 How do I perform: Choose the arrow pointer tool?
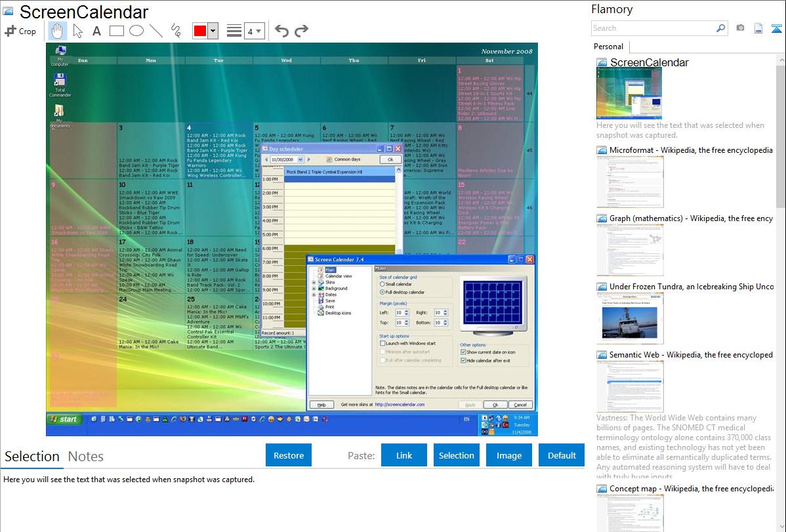(x=77, y=31)
